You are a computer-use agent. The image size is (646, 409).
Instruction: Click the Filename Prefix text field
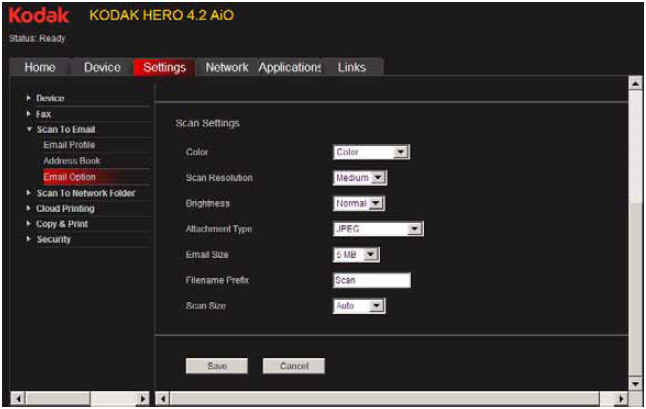click(x=371, y=281)
